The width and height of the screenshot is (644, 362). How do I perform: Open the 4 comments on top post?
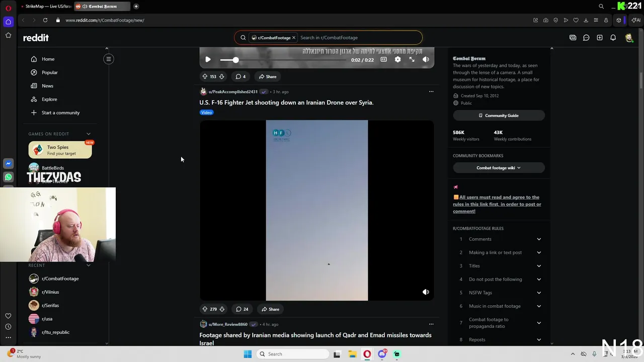click(x=240, y=76)
